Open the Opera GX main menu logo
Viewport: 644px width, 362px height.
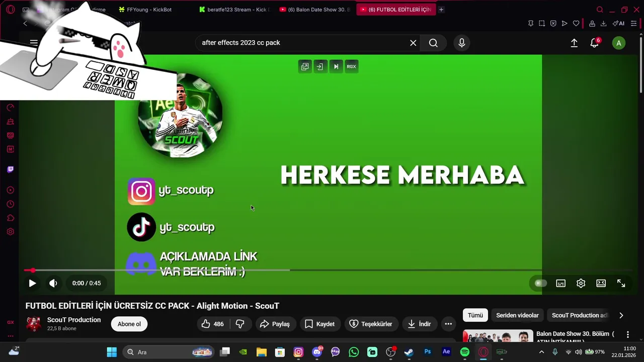click(11, 10)
